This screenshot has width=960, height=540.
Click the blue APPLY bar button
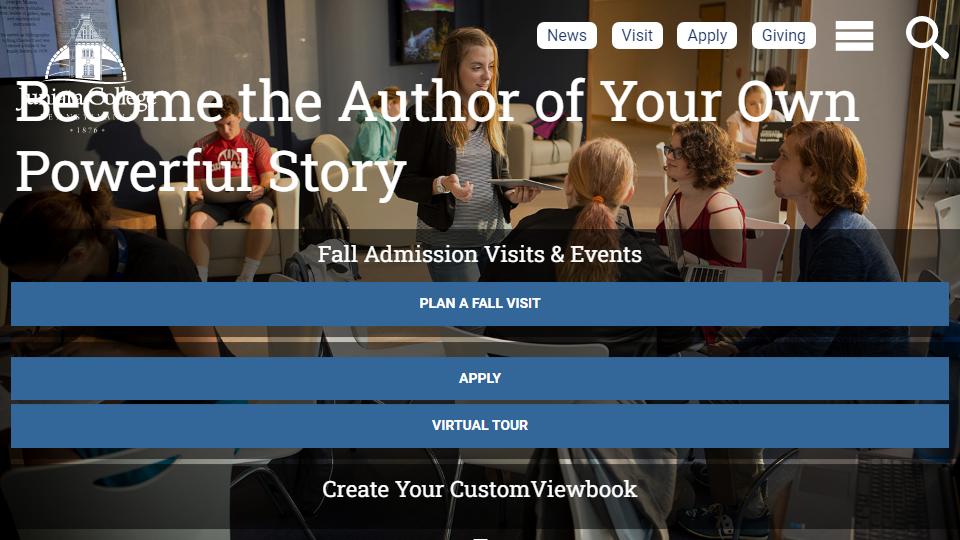[480, 378]
